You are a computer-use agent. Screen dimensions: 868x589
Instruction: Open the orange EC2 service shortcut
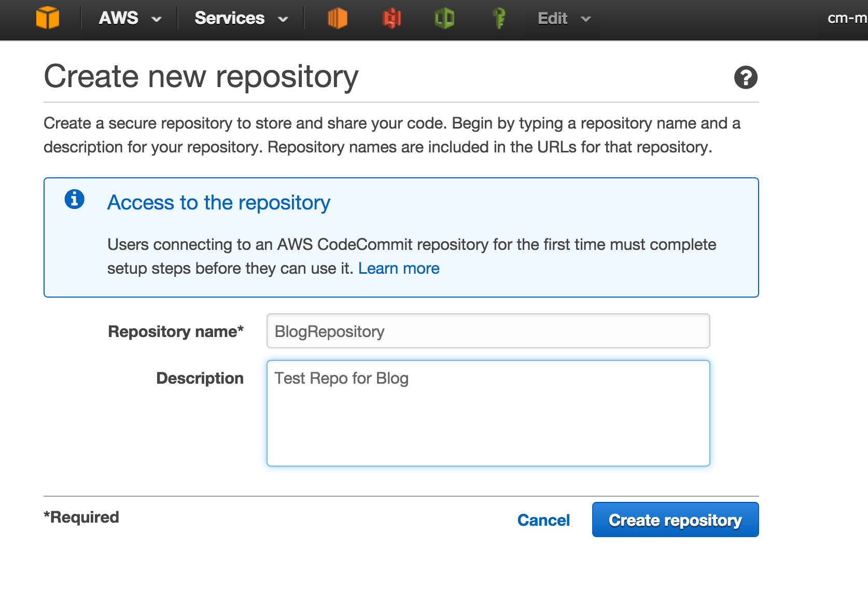click(337, 19)
